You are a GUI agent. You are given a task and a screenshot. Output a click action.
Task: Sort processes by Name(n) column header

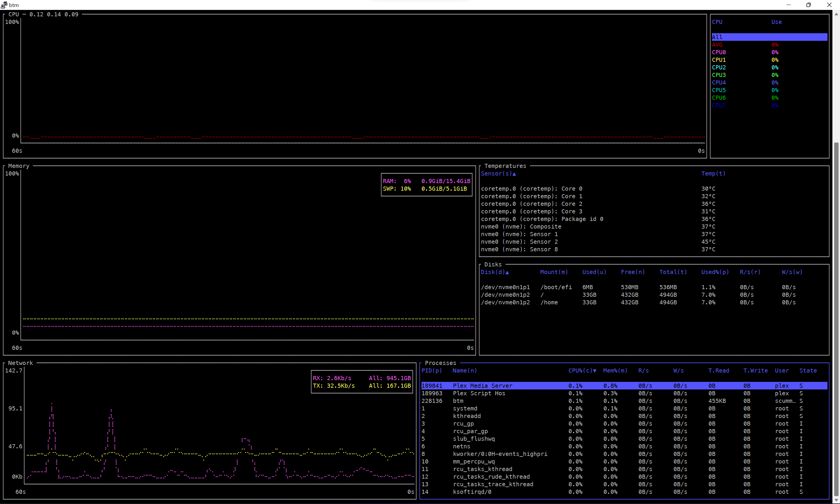coord(465,370)
